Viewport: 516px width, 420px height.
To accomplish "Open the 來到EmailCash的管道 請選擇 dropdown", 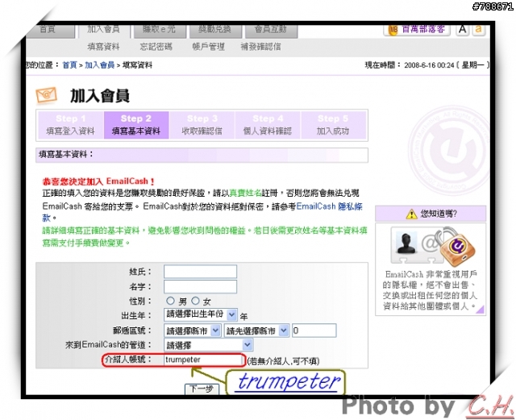I will [x=208, y=345].
